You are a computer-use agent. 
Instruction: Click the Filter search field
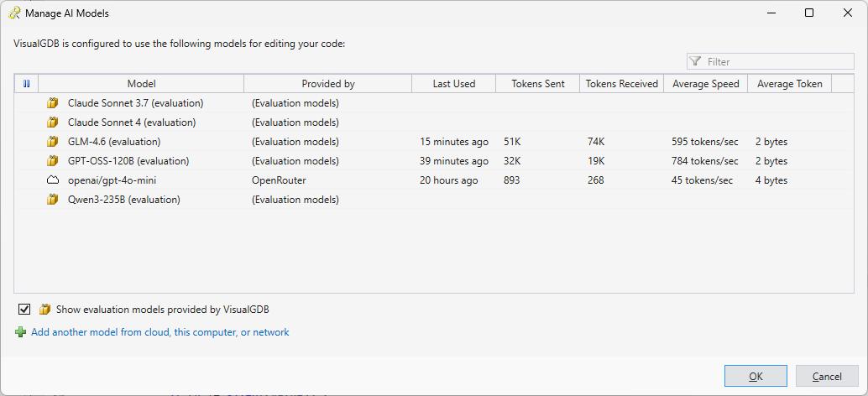pyautogui.click(x=776, y=61)
